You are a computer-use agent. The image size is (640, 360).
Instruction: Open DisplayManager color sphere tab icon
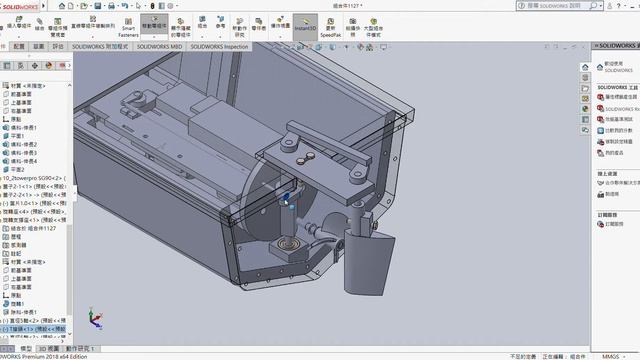click(49, 65)
